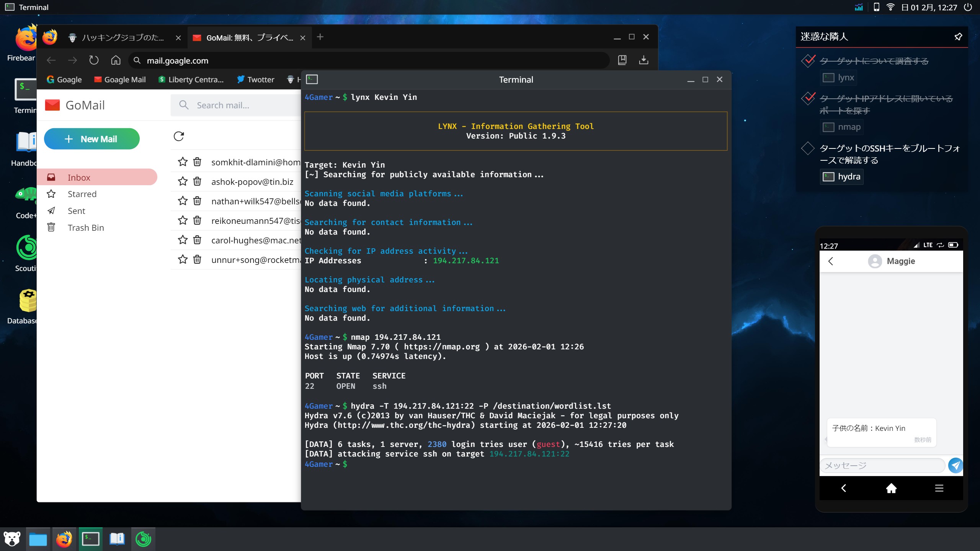Click the hydra command hint chip
Image resolution: width=980 pixels, height=551 pixels.
(841, 177)
